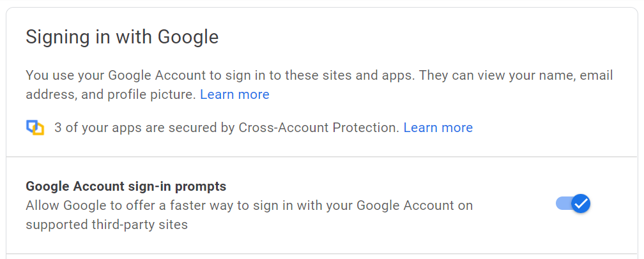Click the text about apps secured by Cross-Account Protection
644x259 pixels.
point(227,128)
